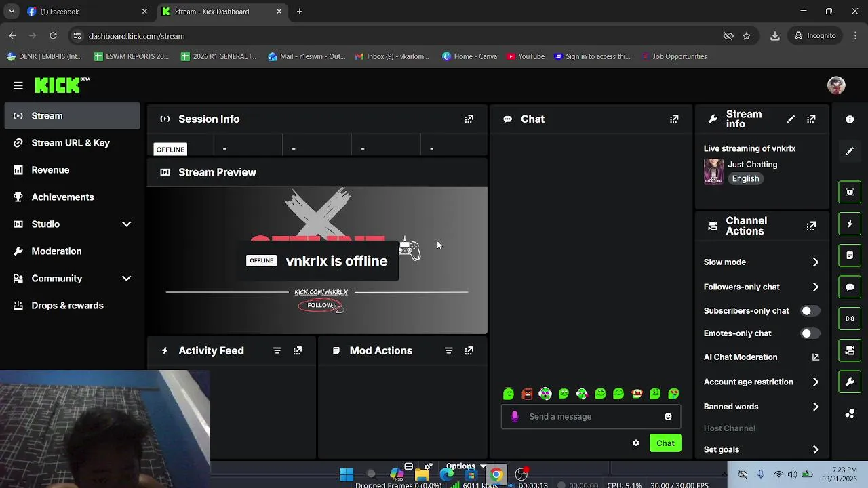Toggle Channel Actions widget in right rail
This screenshot has width=868, height=488.
(x=850, y=350)
